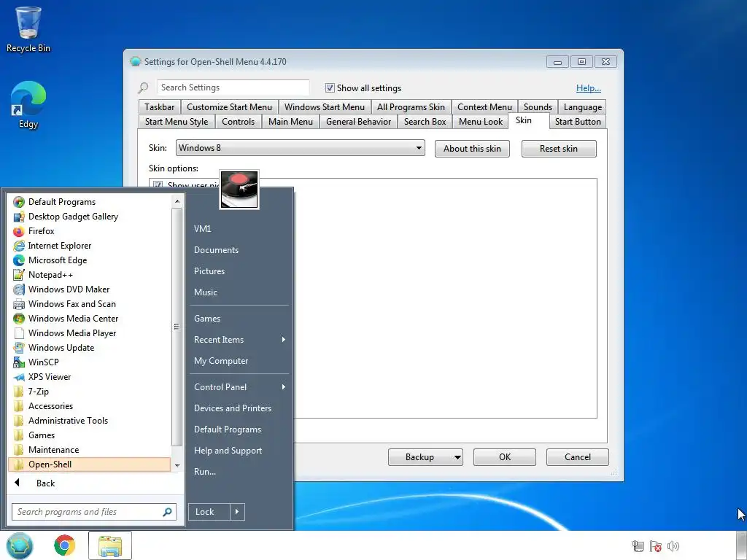Click the Windows Media Player icon
The height and width of the screenshot is (560, 747).
click(18, 333)
